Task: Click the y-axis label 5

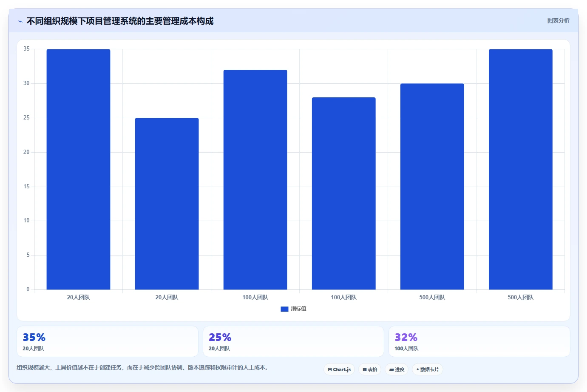Action: [28, 255]
